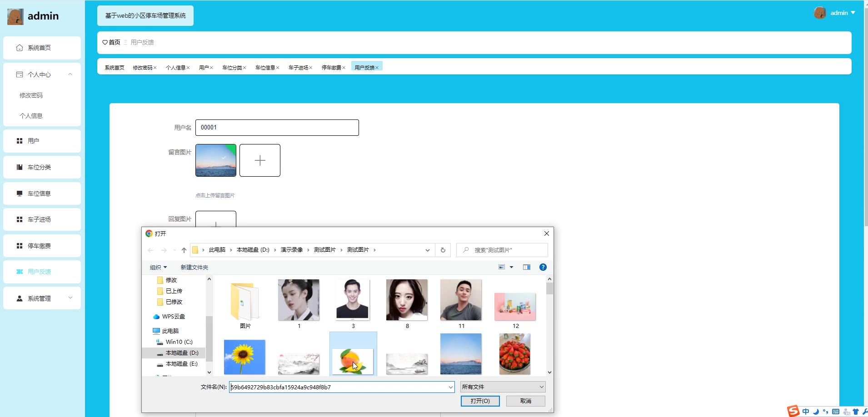This screenshot has width=868, height=417.
Task: Click the 取消 button
Action: click(x=526, y=401)
